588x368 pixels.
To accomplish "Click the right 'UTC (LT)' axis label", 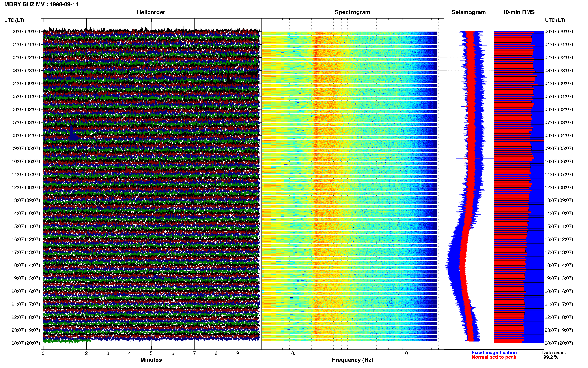I will 555,20.
